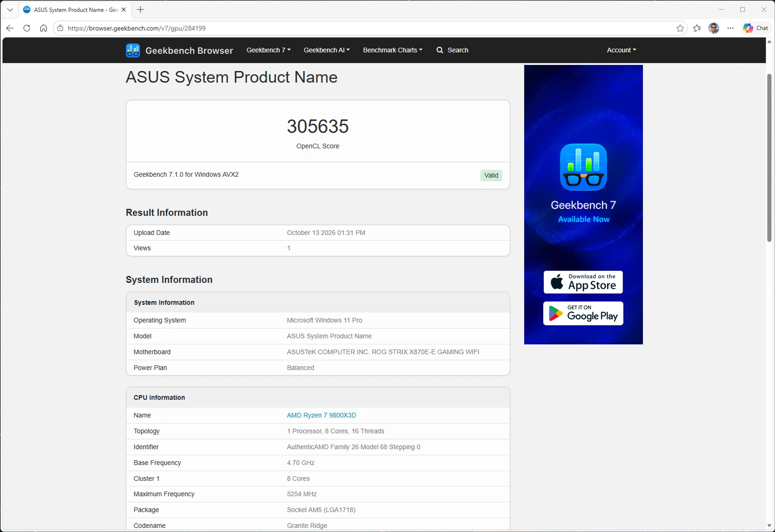Go to browser home page icon
The width and height of the screenshot is (775, 532).
(44, 28)
